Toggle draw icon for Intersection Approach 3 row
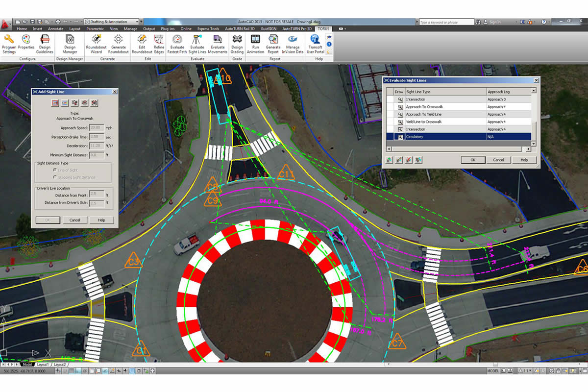The width and height of the screenshot is (588, 392). 400,99
